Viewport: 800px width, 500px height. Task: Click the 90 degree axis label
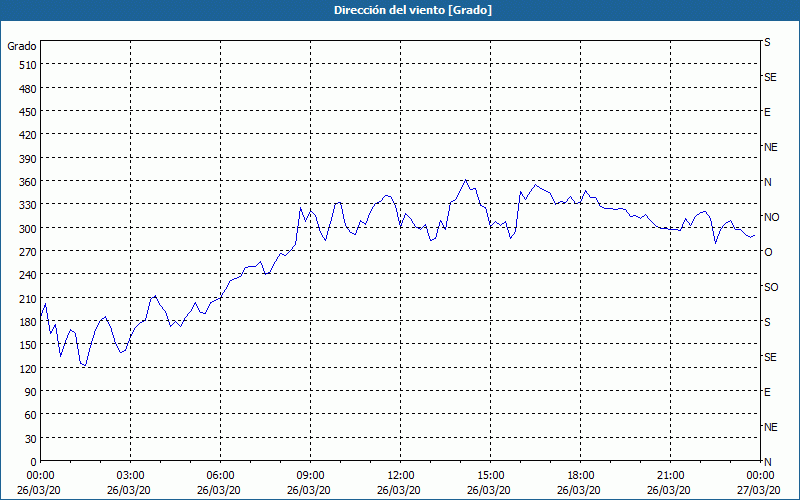tap(31, 392)
